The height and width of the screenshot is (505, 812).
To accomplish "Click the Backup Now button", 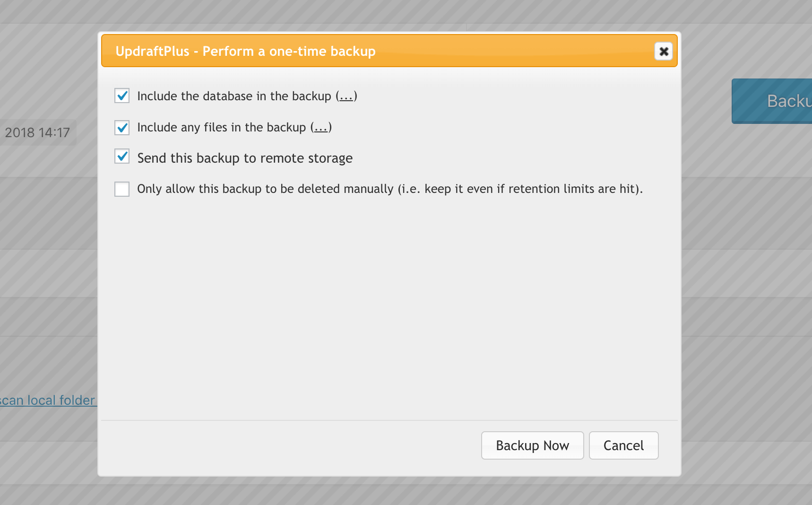I will click(532, 445).
